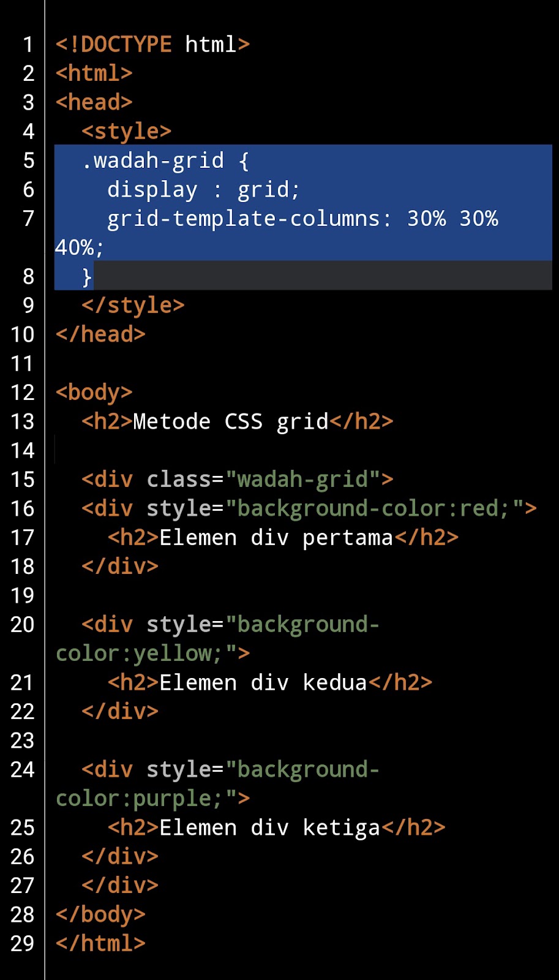The image size is (559, 980).
Task: Click the </div> on line 27
Action: pyautogui.click(x=120, y=886)
